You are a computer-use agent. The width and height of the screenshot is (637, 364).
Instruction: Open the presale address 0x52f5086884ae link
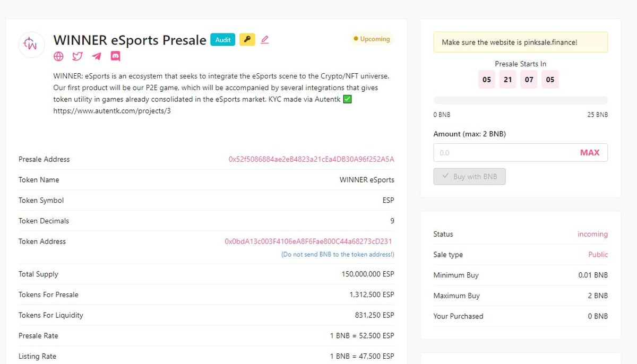coord(311,159)
